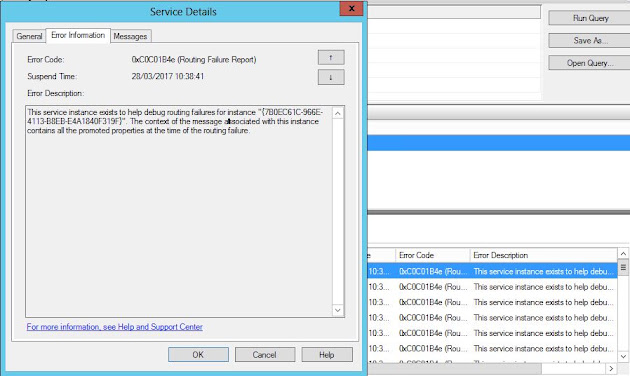Image resolution: width=630 pixels, height=376 pixels.
Task: Sort by Error Description column header
Action: click(543, 255)
